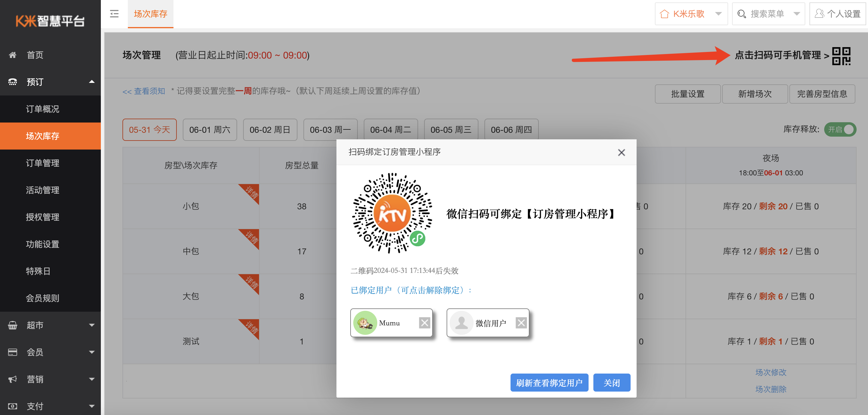Unbind user Mumu with its X icon
This screenshot has height=415, width=868.
coord(425,323)
